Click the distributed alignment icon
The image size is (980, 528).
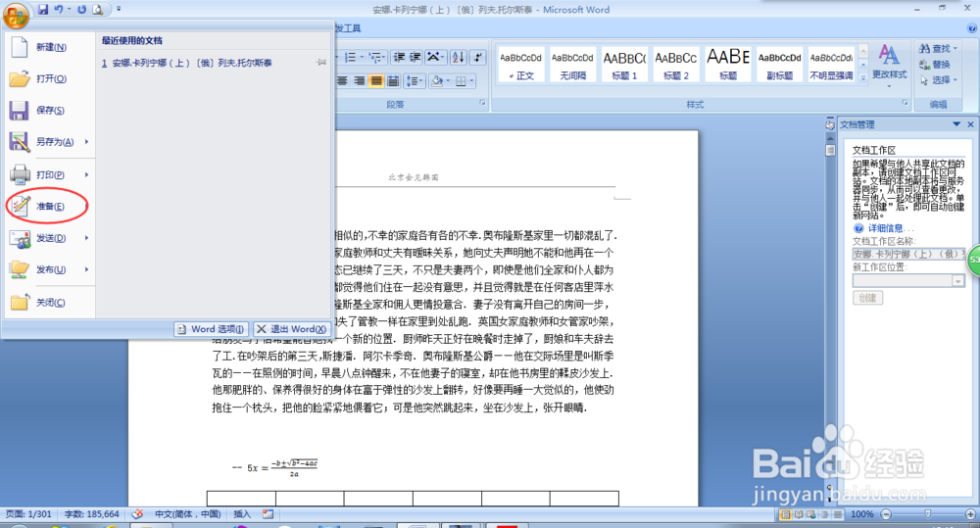[x=393, y=80]
